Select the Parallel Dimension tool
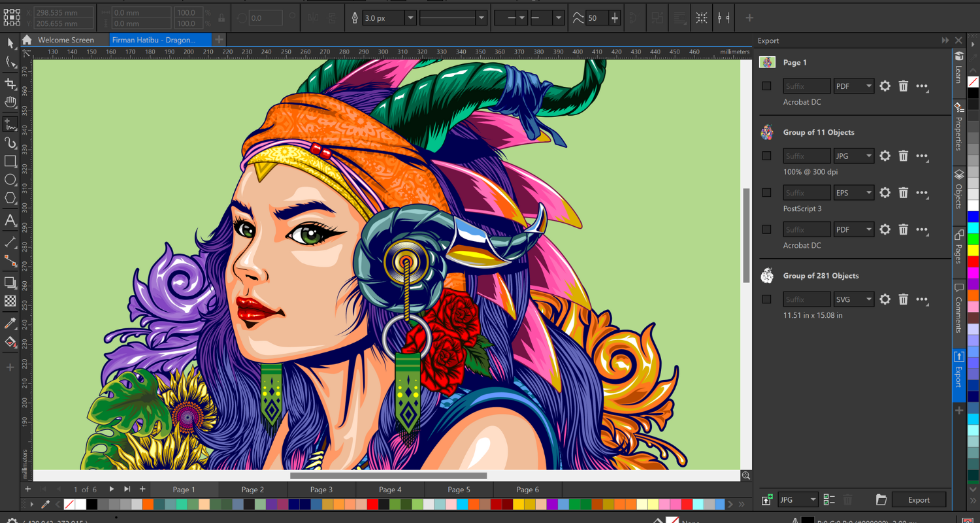The height and width of the screenshot is (523, 980). click(x=10, y=242)
